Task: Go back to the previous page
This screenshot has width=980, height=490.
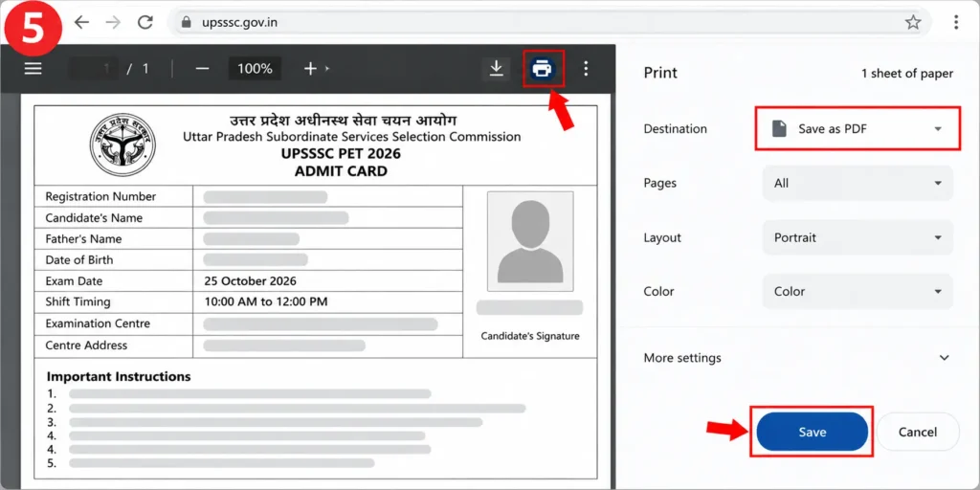Action: click(82, 23)
